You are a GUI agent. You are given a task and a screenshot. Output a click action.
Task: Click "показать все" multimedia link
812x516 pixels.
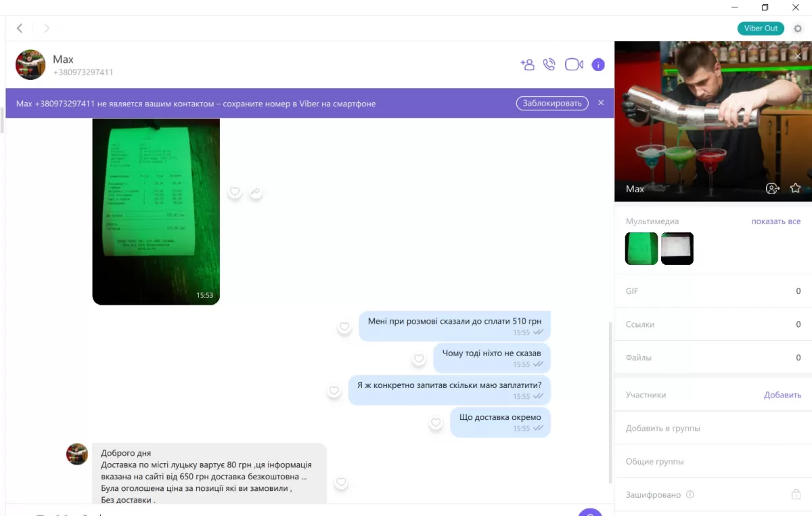(775, 221)
